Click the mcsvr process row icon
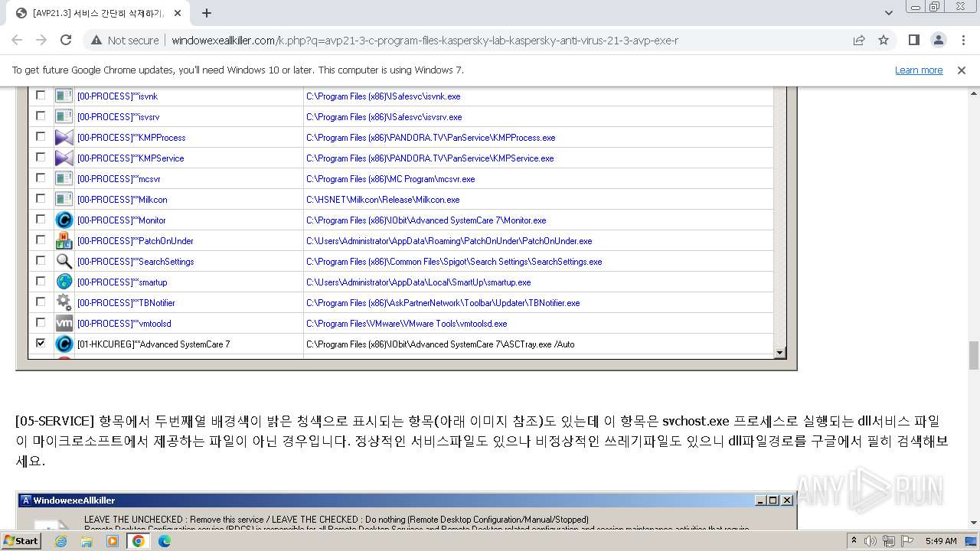 64,179
